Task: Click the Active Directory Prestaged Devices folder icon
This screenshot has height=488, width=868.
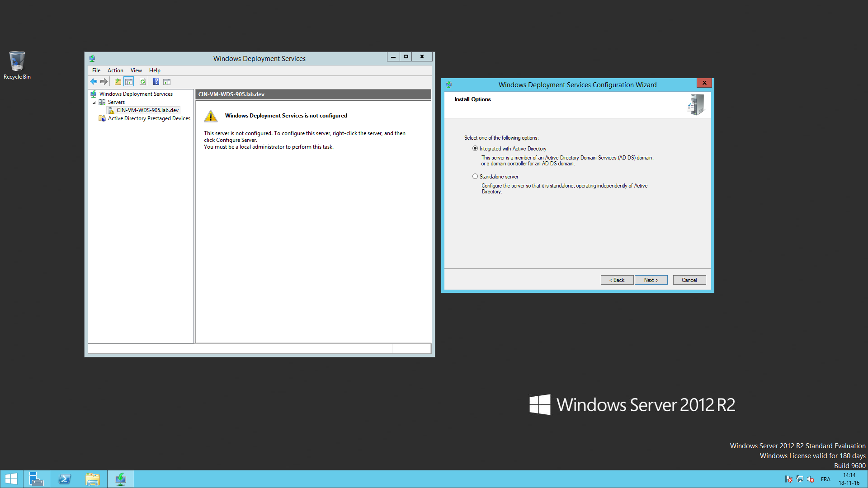Action: [102, 118]
